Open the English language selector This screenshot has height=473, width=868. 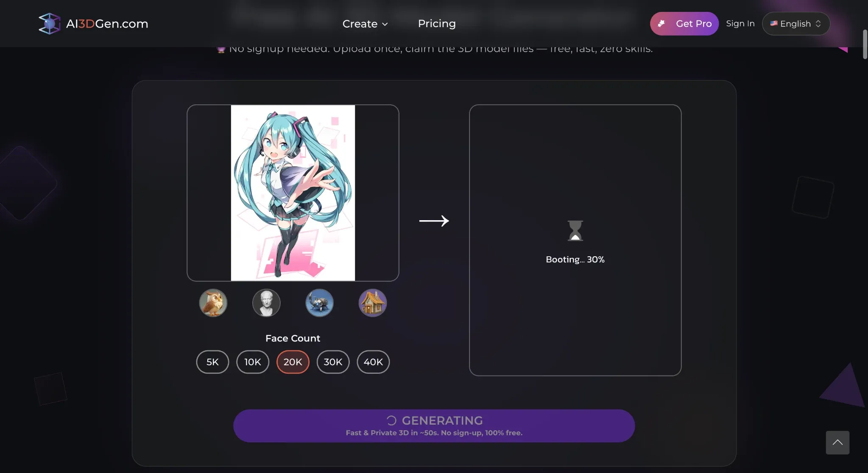tap(795, 24)
